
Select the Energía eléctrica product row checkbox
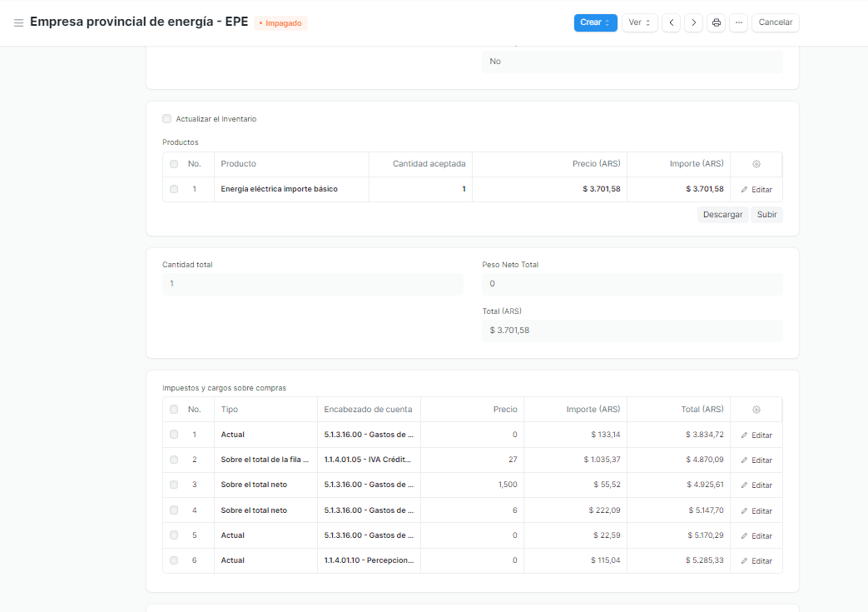point(174,189)
